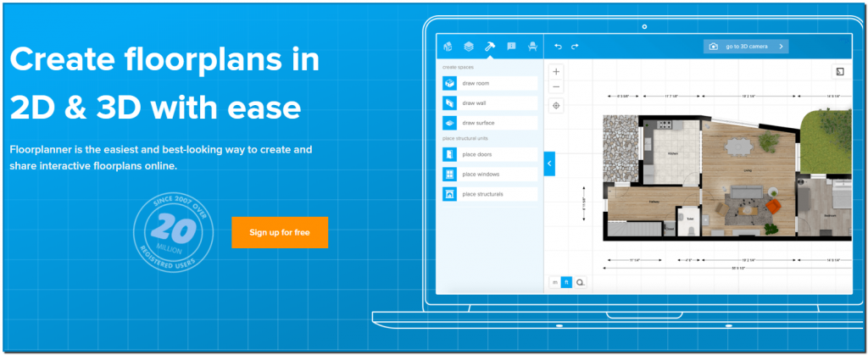Click the undo arrow
This screenshot has width=868, height=355.
pyautogui.click(x=558, y=46)
